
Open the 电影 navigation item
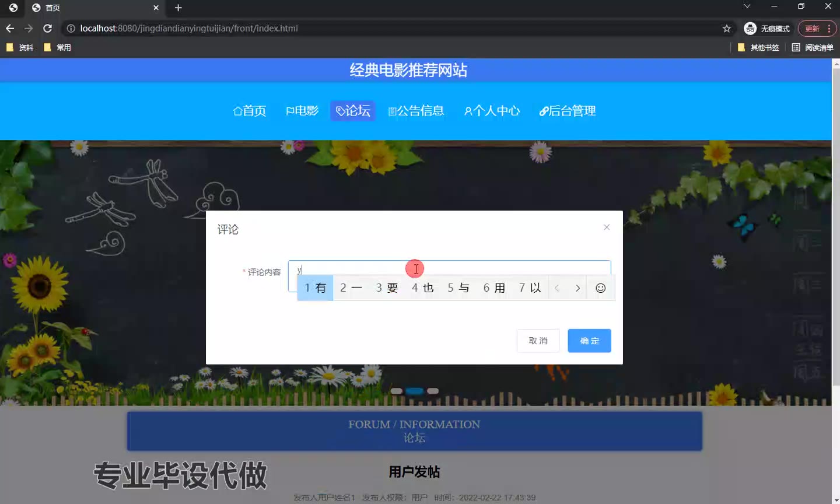tap(302, 111)
